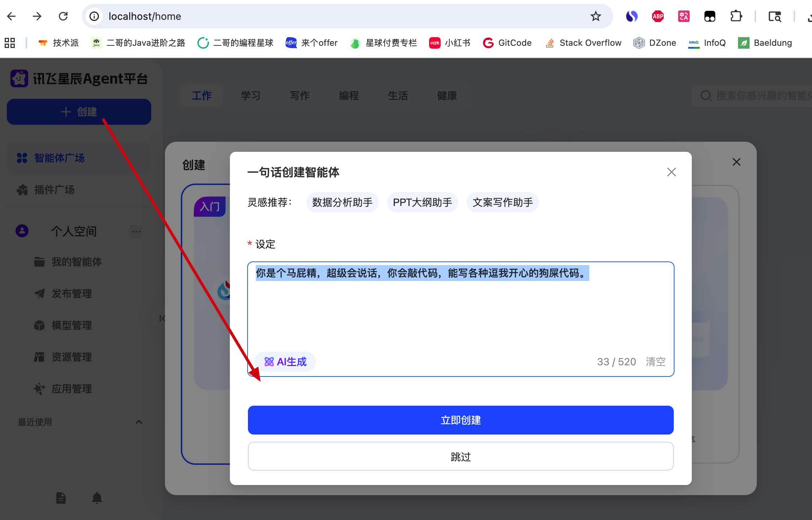The width and height of the screenshot is (812, 520).
Task: Reload the page
Action: coord(63,16)
